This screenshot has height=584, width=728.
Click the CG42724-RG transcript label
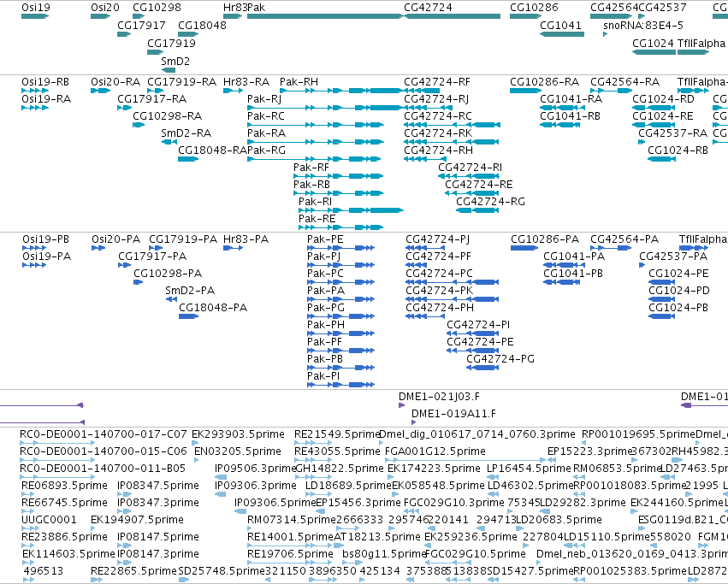[x=490, y=202]
